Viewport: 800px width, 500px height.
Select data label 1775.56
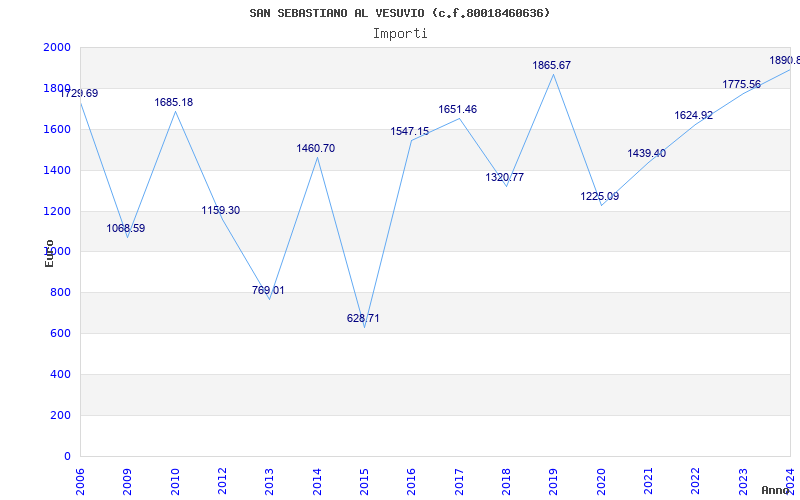(741, 85)
